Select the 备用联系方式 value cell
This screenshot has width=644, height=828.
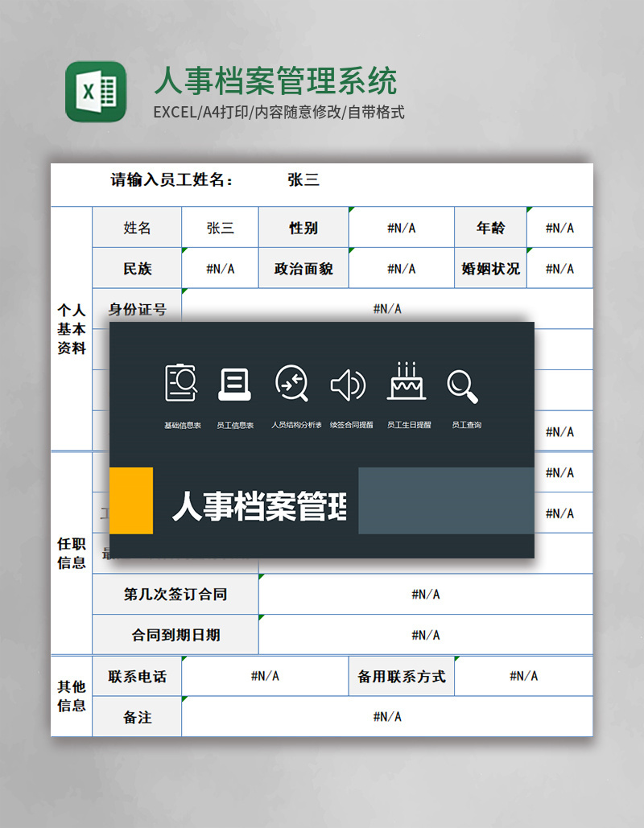[x=523, y=675]
